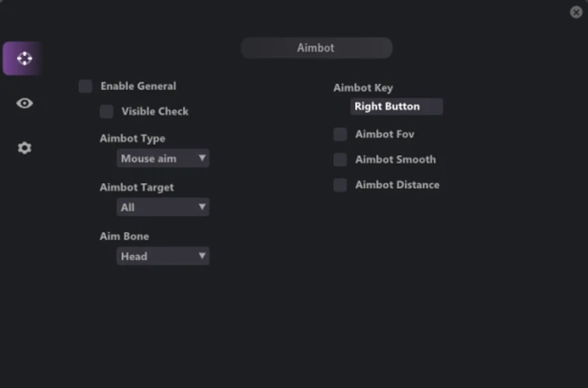The width and height of the screenshot is (588, 388).
Task: Click the arrow on the Mouse aim dropdown
Action: pyautogui.click(x=202, y=158)
